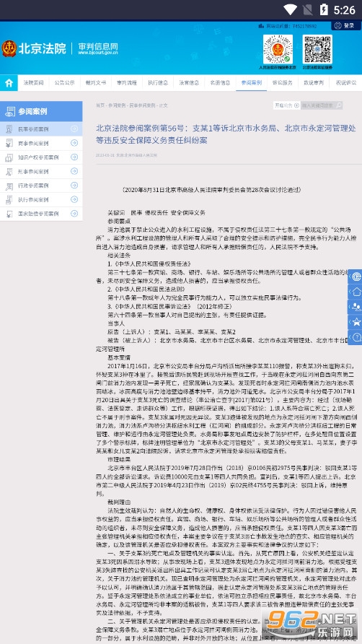Click arrow icon beside 执行参阅案例

[74, 199]
